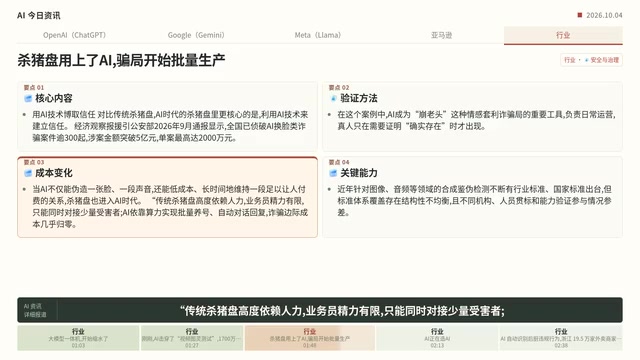Jump to the 浙江外卖商家 segment at 02:38
640x360 pixels.
point(561,338)
